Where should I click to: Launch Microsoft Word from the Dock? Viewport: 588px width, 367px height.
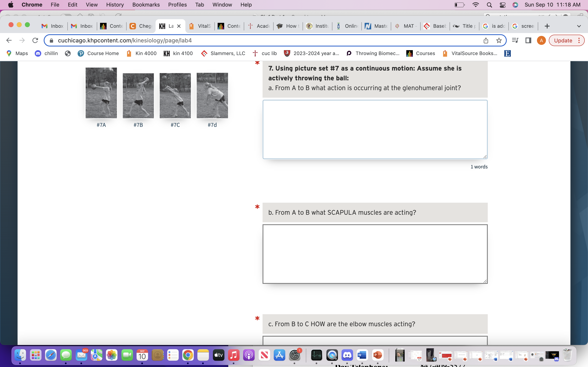362,355
